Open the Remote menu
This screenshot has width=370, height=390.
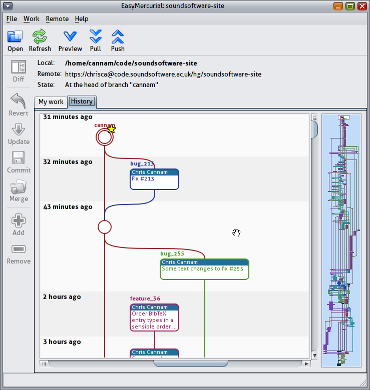(57, 19)
